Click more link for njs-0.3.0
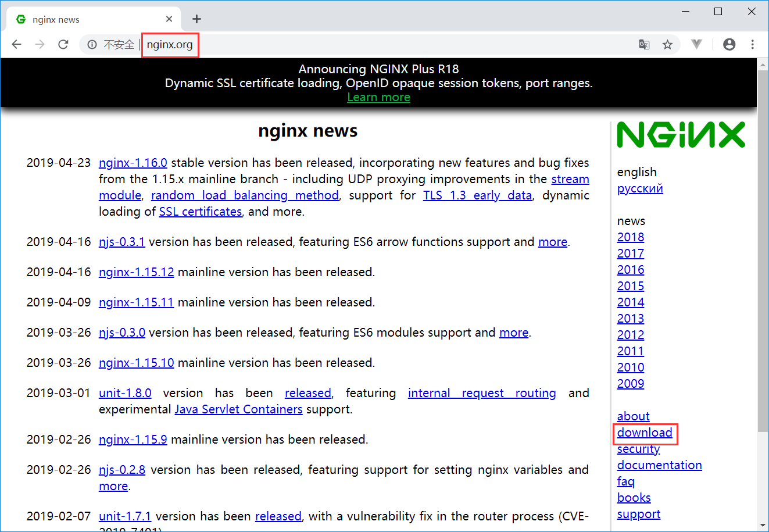The image size is (769, 532). click(x=514, y=333)
